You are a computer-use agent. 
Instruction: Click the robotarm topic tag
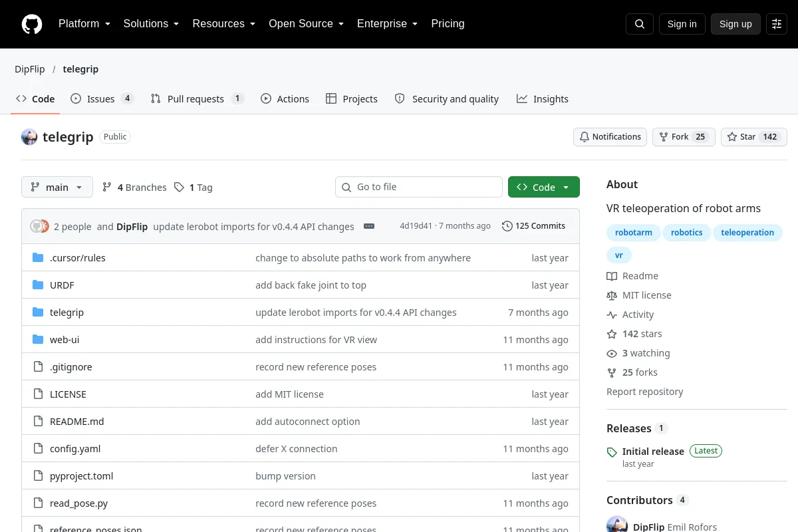click(x=634, y=233)
